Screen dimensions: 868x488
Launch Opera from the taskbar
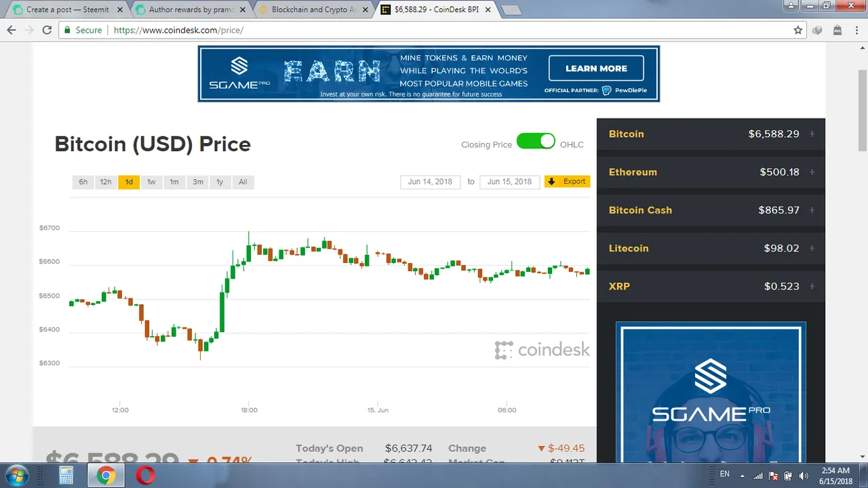(x=145, y=475)
